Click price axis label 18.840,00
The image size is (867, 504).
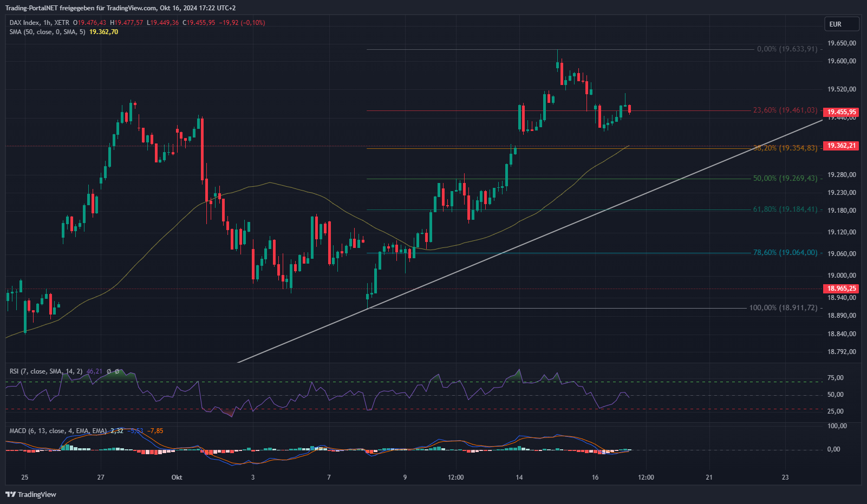[x=842, y=334]
